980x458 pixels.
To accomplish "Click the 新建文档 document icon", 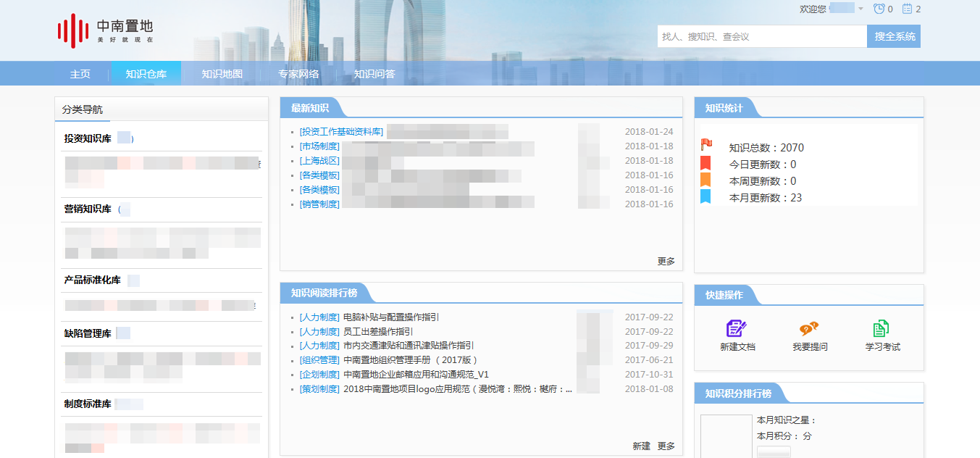I will [737, 328].
